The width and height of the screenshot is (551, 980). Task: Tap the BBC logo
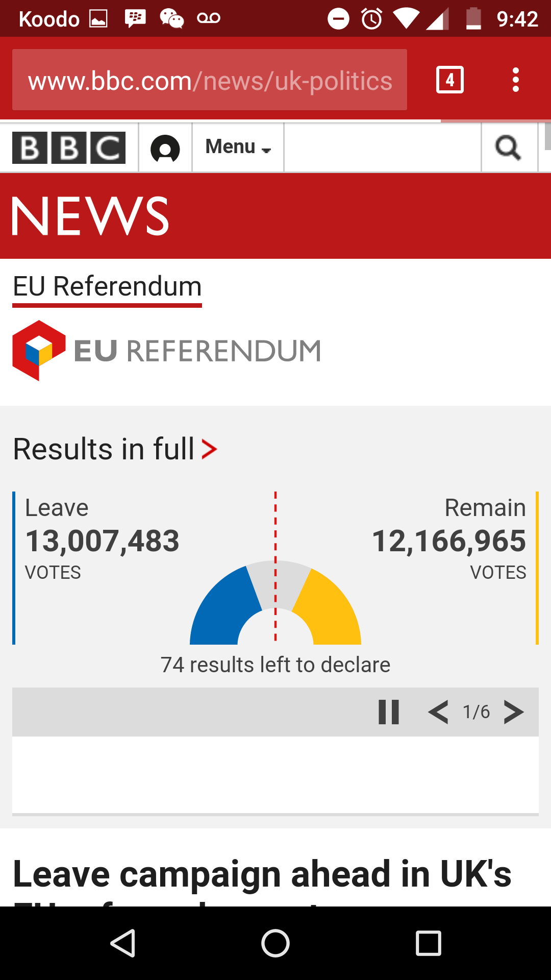click(x=69, y=148)
